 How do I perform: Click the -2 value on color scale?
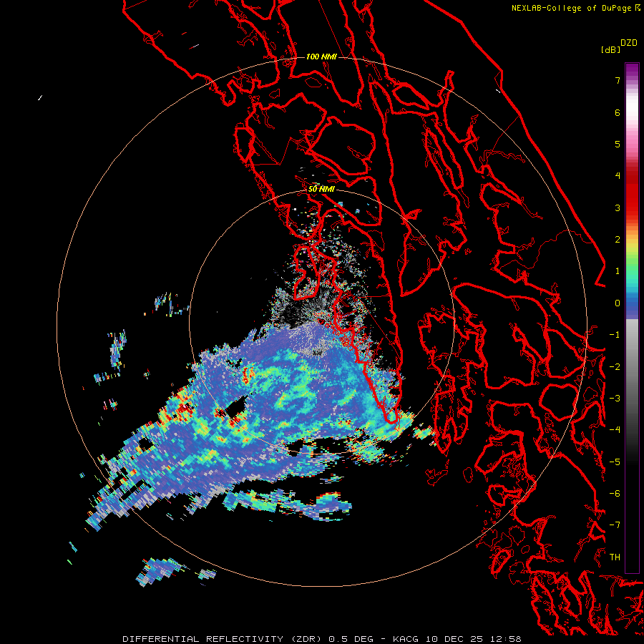pos(615,367)
